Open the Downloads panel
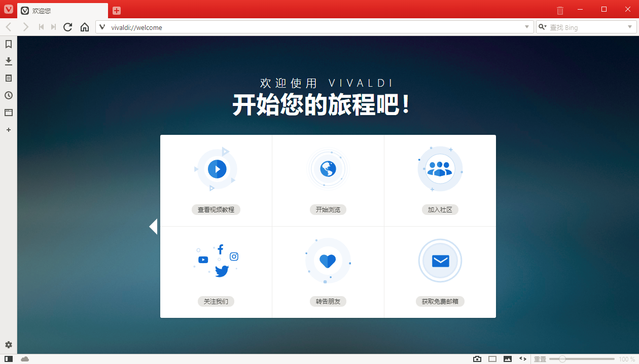639x364 pixels. tap(9, 61)
